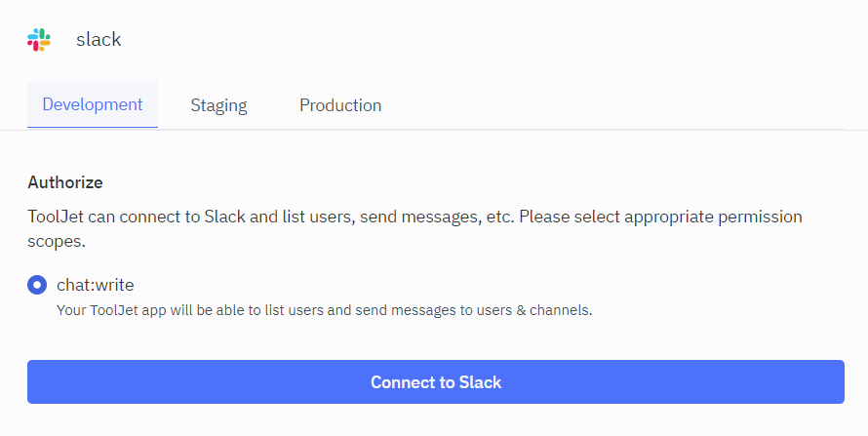Select the chat:write radio button

pyautogui.click(x=37, y=285)
